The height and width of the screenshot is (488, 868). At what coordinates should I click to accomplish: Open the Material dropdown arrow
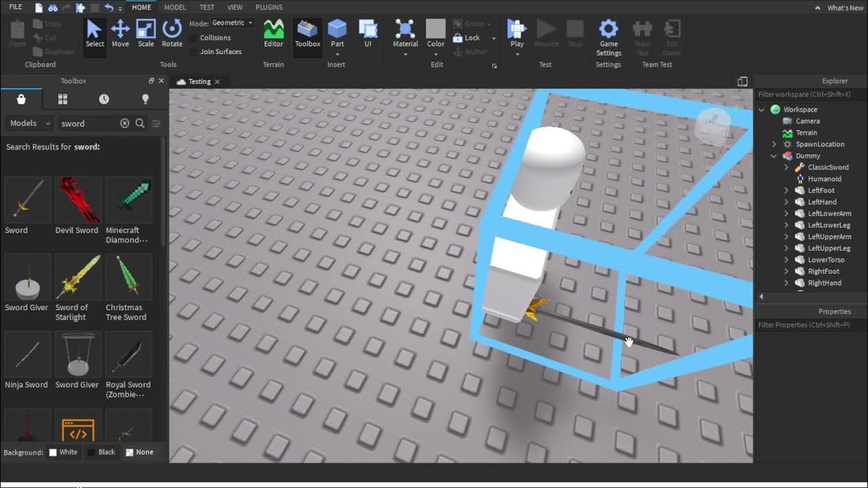[406, 54]
